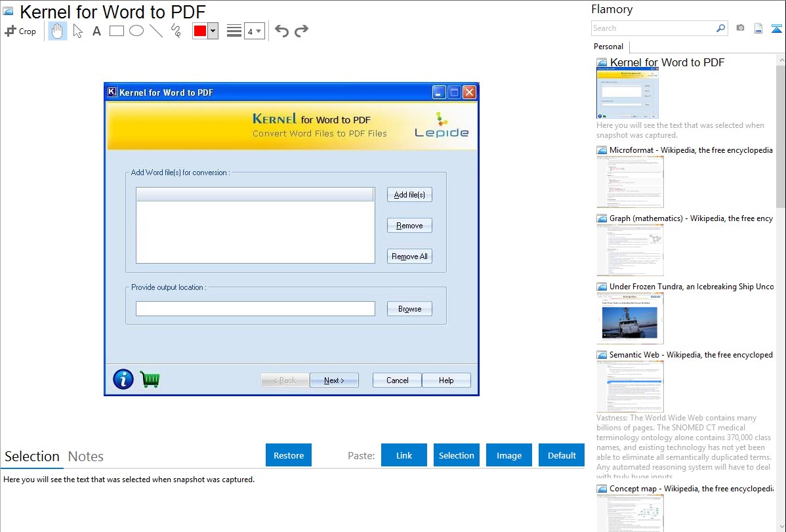The image size is (786, 532).
Task: Click the Remove button
Action: 409,226
